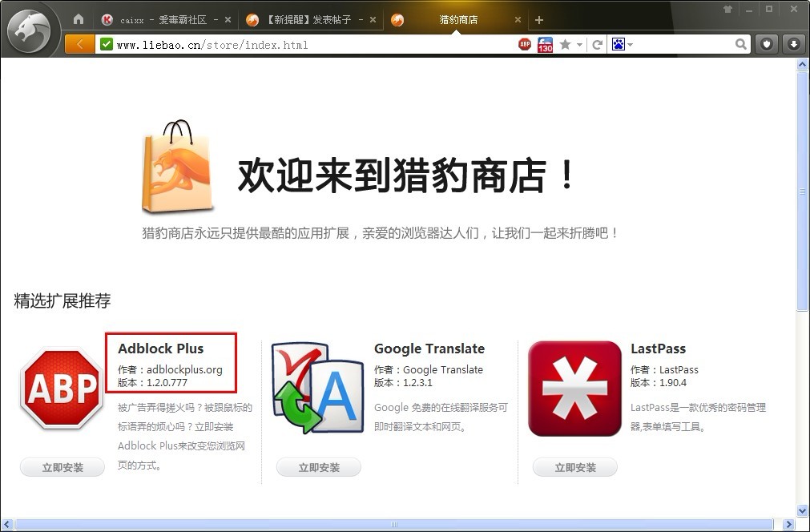Open the home page icon
The image size is (810, 532).
[x=79, y=19]
